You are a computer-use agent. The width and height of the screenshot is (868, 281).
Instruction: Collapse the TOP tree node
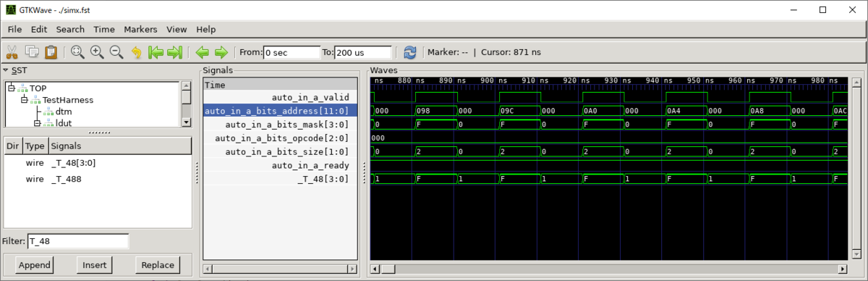(12, 88)
